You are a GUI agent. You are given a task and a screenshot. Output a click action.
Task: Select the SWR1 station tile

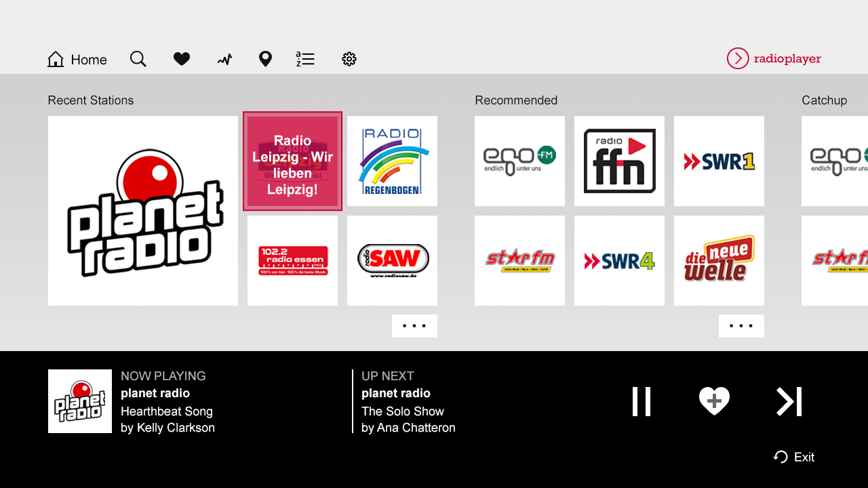(x=719, y=161)
